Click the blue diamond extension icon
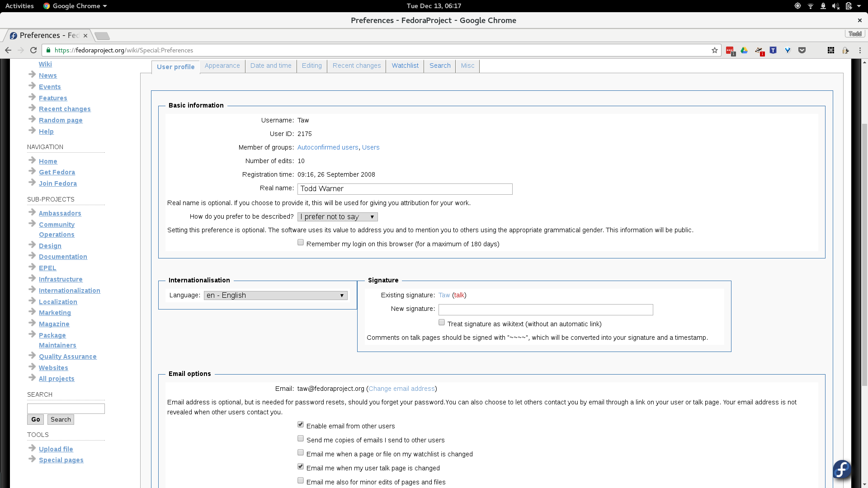868x488 pixels. pos(788,50)
